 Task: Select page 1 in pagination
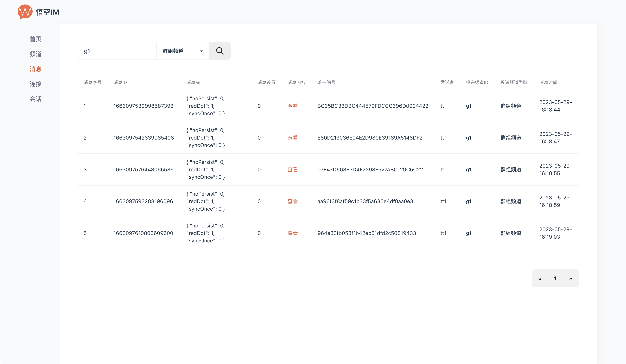[555, 278]
